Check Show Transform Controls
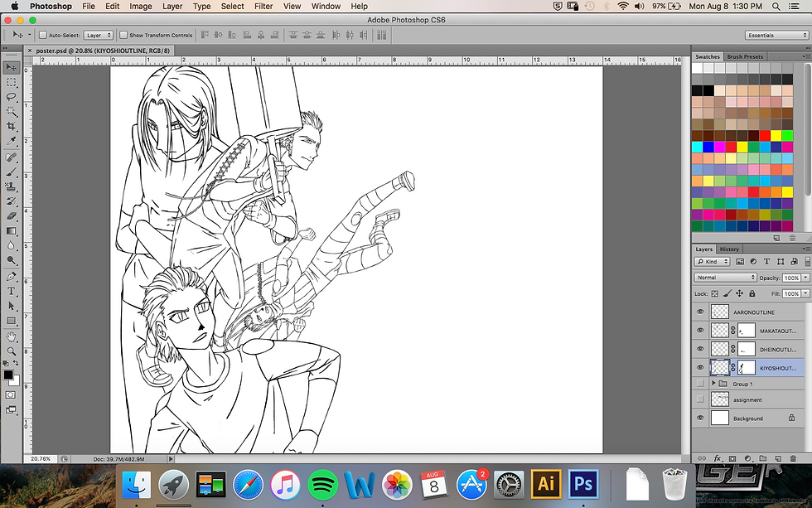812x508 pixels. (123, 36)
